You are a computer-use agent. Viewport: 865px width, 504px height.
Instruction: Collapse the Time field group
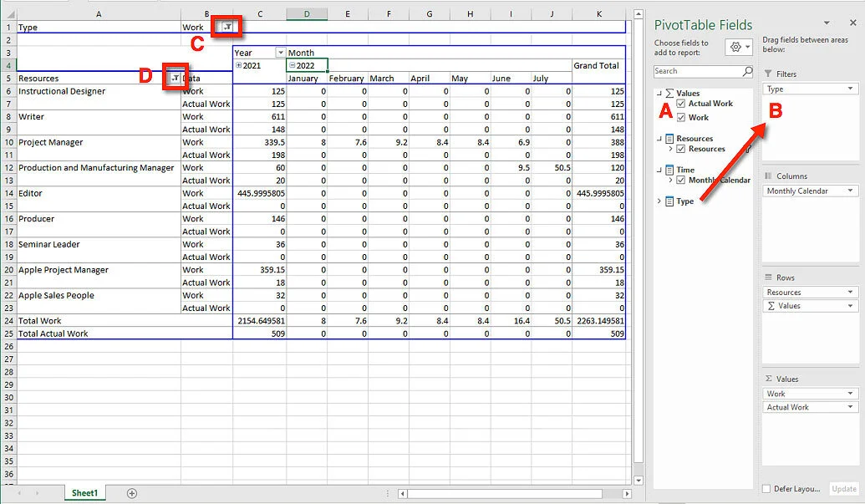(659, 170)
